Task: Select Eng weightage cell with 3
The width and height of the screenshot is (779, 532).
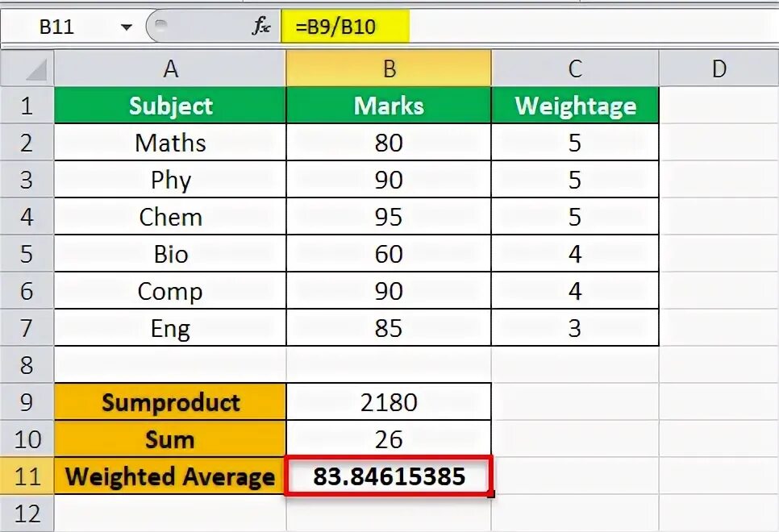Action: coord(575,328)
